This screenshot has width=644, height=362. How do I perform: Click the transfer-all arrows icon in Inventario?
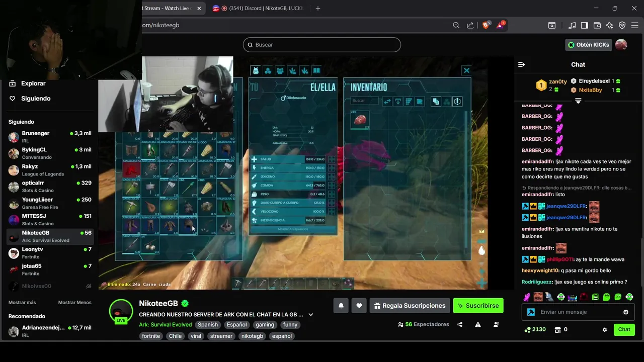click(387, 102)
